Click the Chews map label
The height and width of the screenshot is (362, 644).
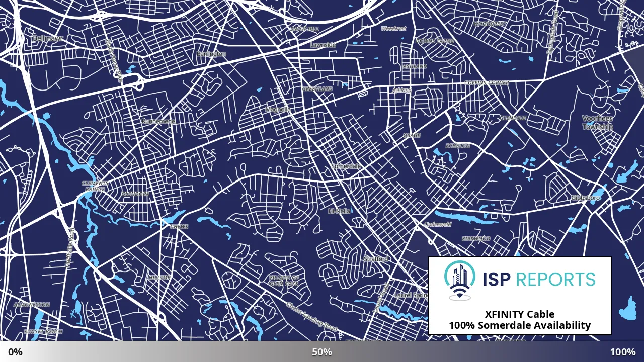pyautogui.click(x=179, y=227)
